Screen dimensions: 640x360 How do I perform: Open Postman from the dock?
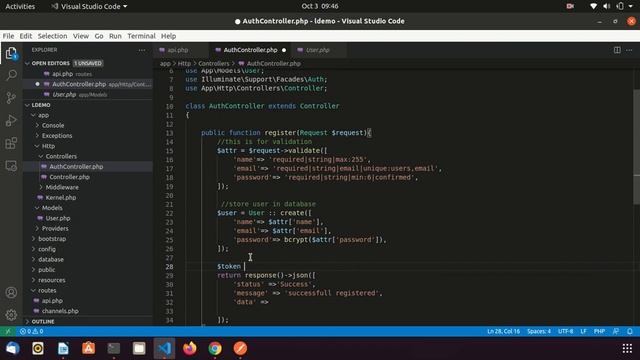coord(240,348)
